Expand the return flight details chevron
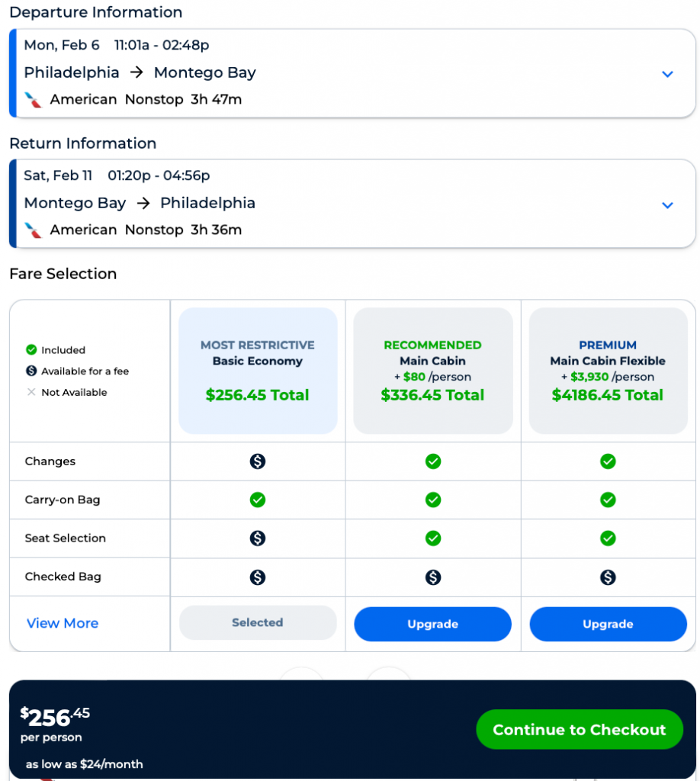700x781 pixels. click(667, 205)
